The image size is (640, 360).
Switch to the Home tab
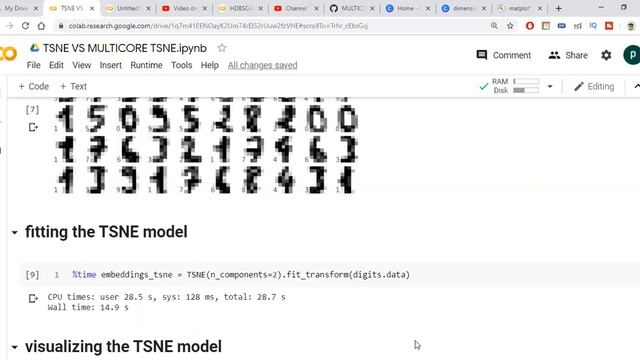[x=408, y=8]
